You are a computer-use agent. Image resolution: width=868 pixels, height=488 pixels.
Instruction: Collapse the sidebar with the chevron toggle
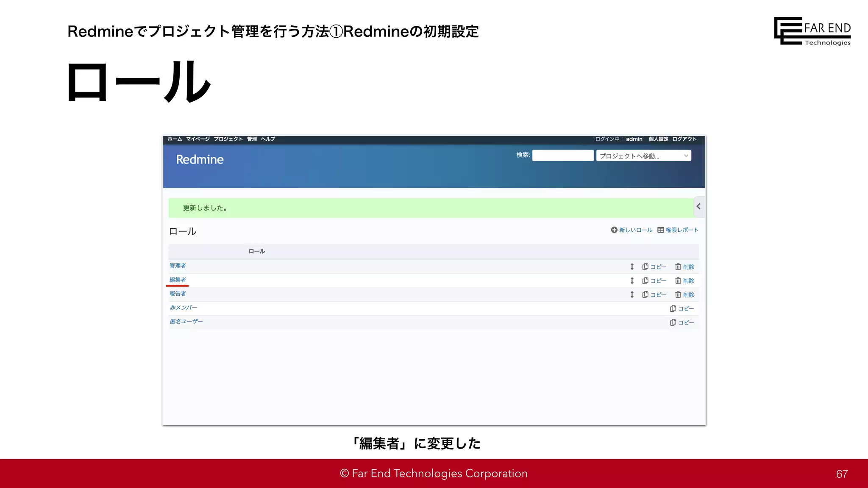(x=699, y=206)
